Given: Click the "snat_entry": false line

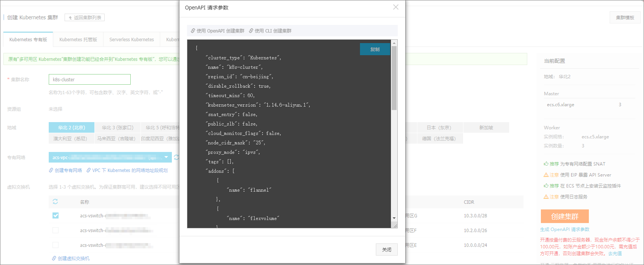Looking at the screenshot, I should pos(232,115).
